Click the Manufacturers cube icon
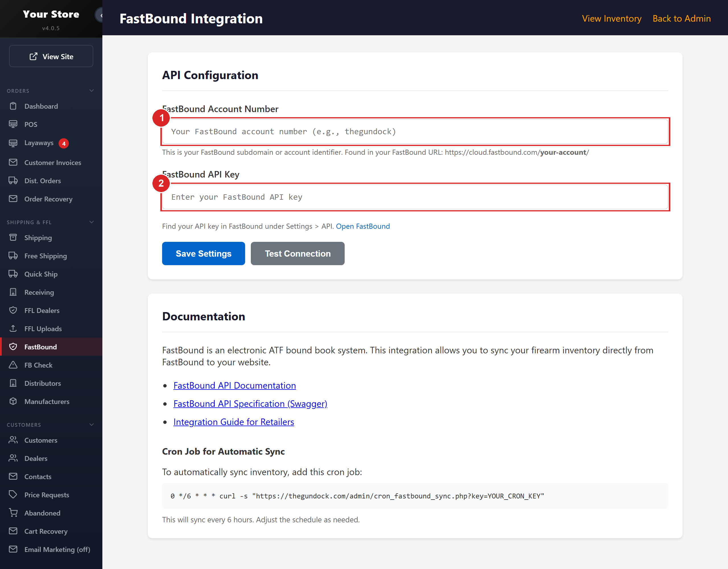This screenshot has width=728, height=569. (13, 401)
